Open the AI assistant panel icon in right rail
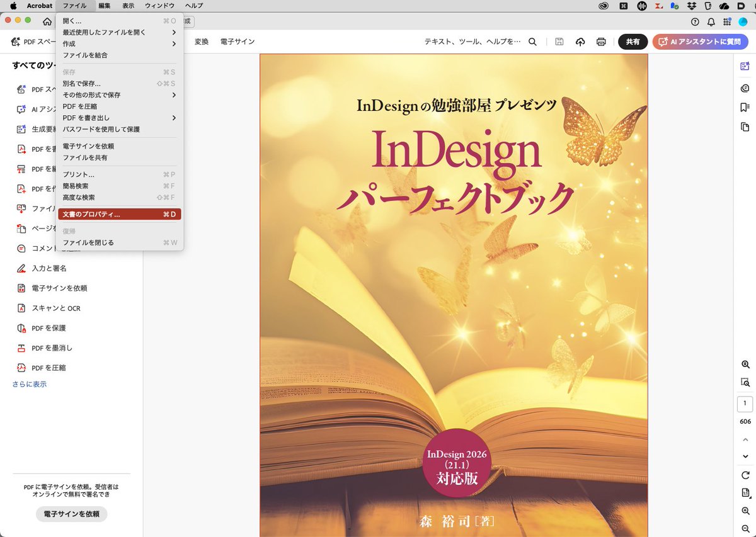The image size is (756, 537). (x=745, y=66)
